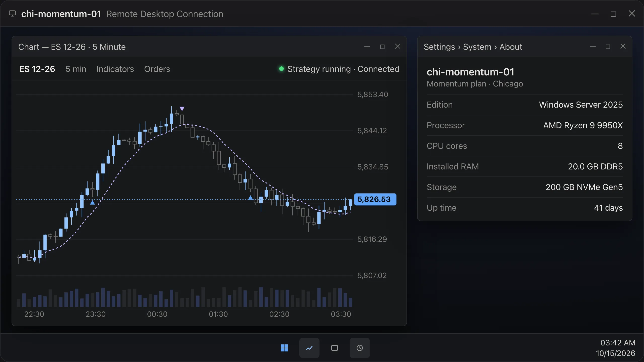The height and width of the screenshot is (362, 644).
Task: Click the 5,853.40 price axis label
Action: 373,95
